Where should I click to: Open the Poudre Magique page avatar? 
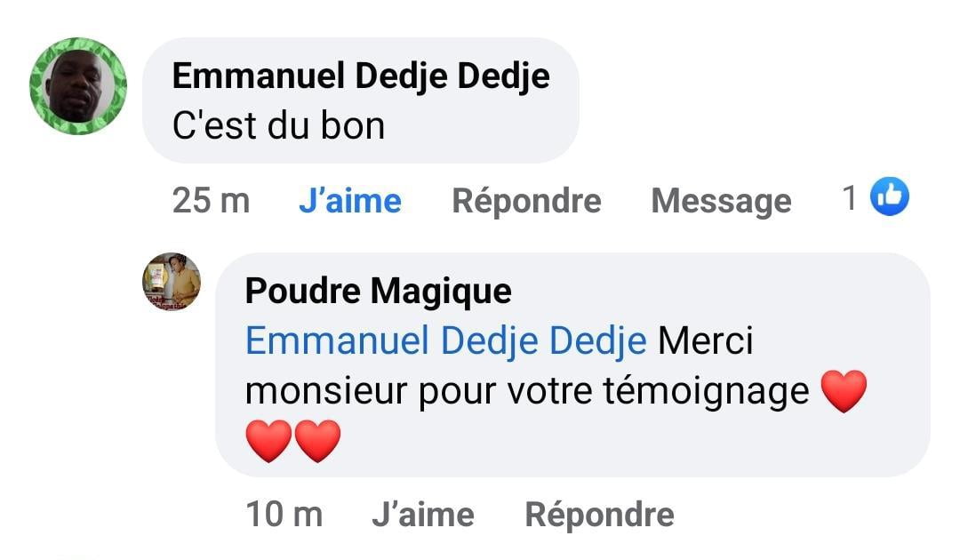click(x=172, y=282)
